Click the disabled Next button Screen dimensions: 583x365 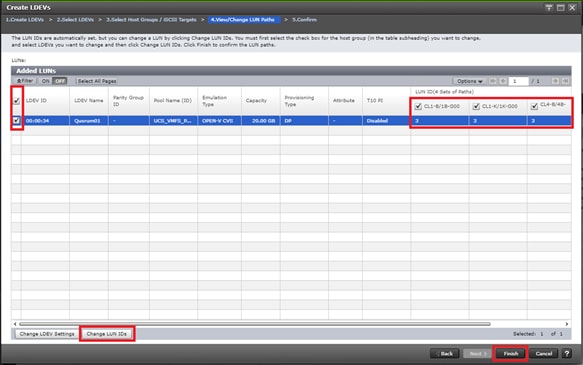[477, 353]
